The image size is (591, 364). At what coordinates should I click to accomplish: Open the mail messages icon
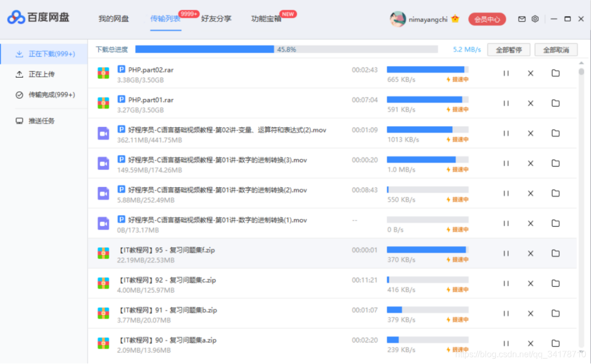522,19
